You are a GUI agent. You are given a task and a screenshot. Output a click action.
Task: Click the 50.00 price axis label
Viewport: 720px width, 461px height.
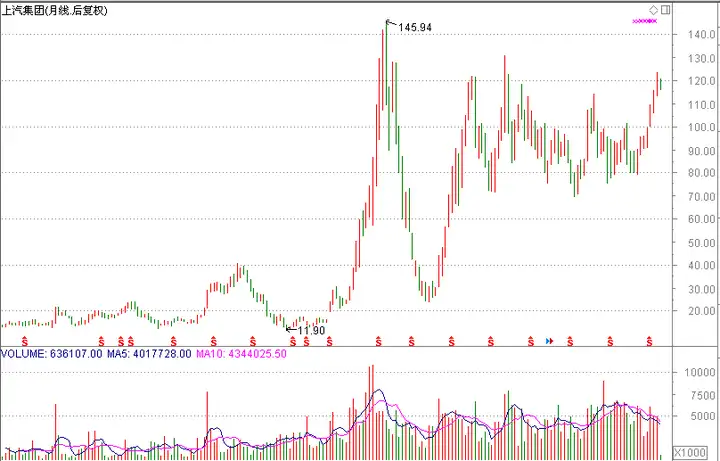click(701, 243)
